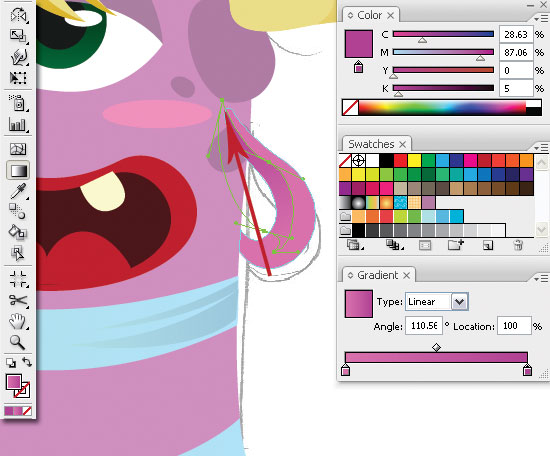Select the Gradient tool
550x456 pixels.
[18, 170]
